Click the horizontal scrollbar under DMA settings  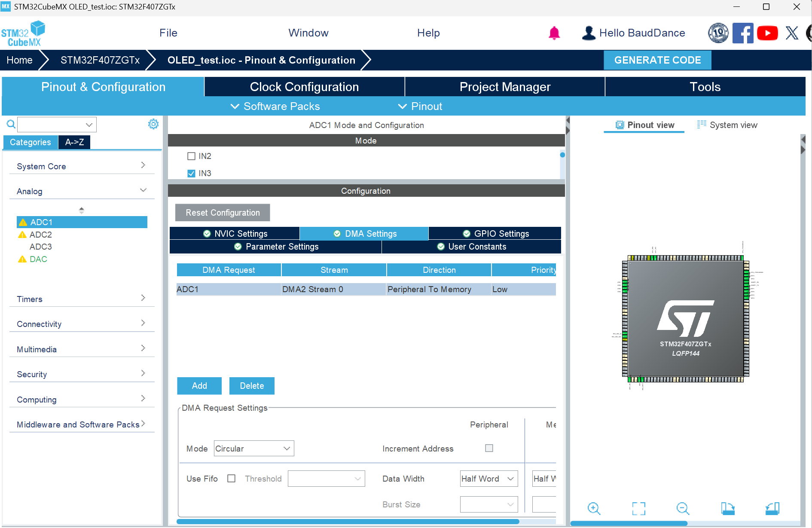(348, 522)
